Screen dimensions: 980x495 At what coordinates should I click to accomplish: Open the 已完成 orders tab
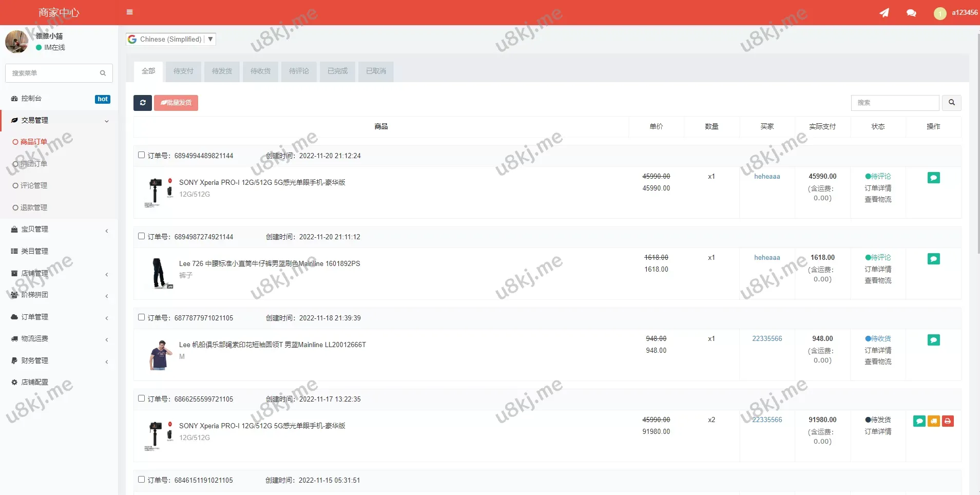click(x=337, y=71)
